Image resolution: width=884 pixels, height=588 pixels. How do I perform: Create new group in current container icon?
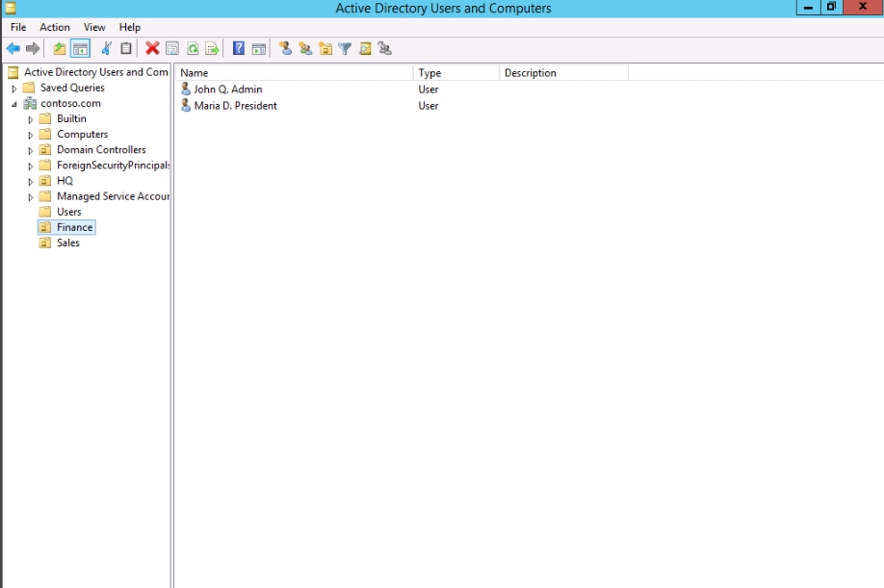click(x=305, y=49)
